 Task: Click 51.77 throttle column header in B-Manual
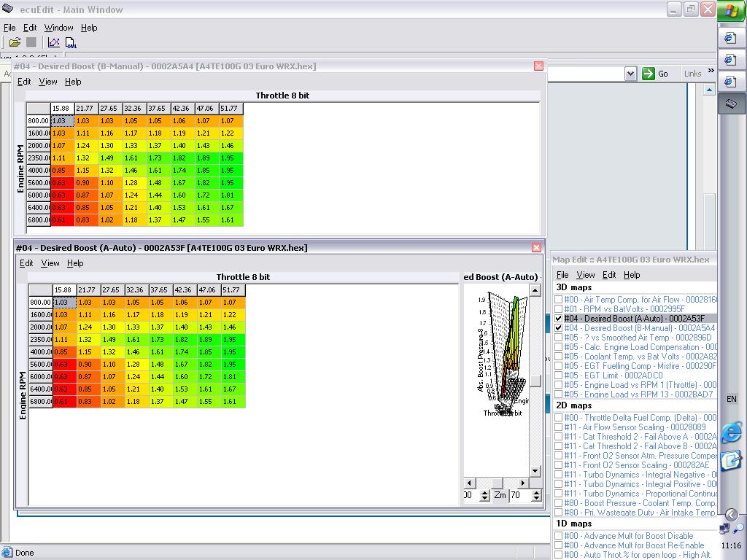231,109
